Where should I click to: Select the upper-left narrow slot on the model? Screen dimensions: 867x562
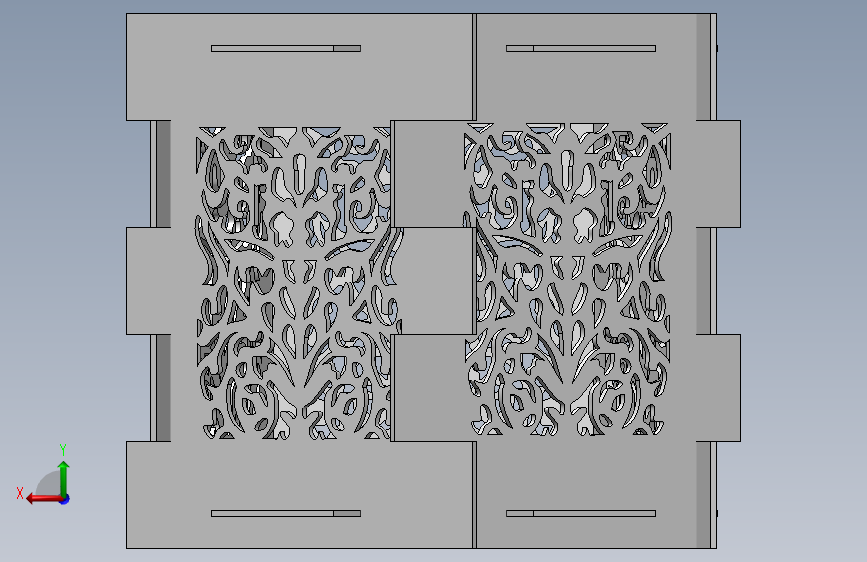(x=286, y=49)
